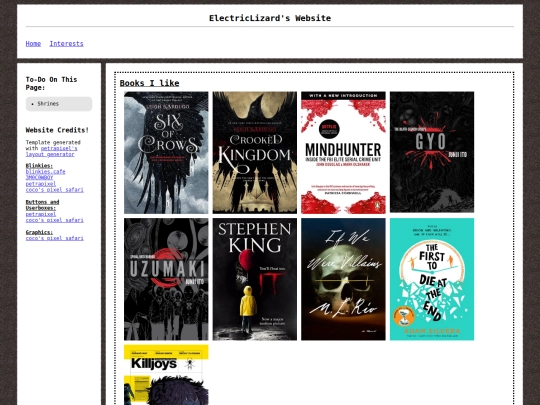Open the If We Were Villains cover
This screenshot has width=540, height=405.
point(343,279)
